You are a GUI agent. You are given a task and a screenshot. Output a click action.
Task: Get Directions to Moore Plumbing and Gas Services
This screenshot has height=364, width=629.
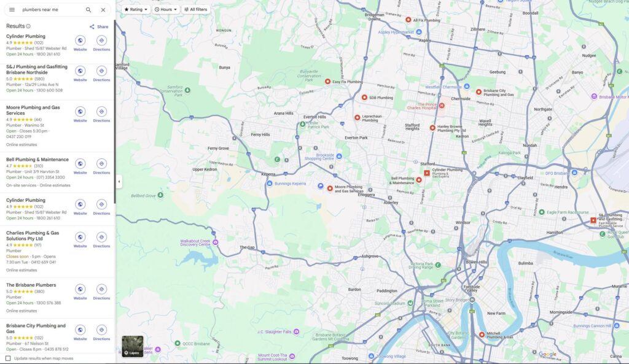(101, 114)
